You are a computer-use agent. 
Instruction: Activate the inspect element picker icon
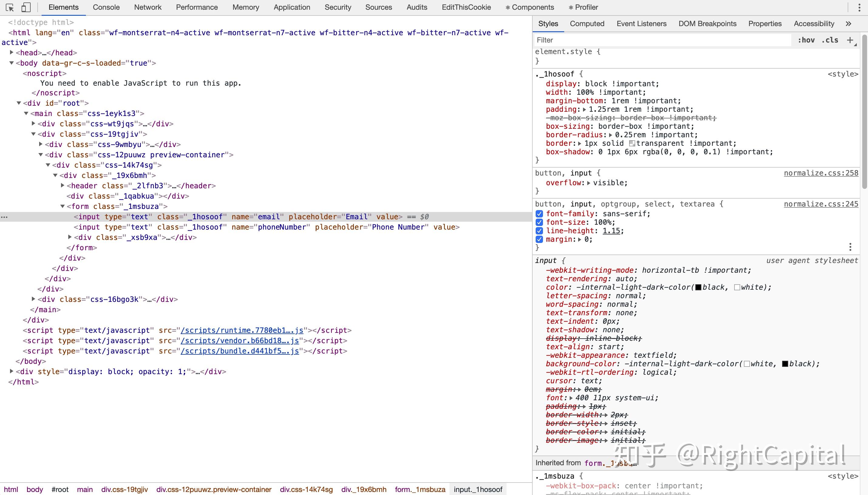point(10,8)
